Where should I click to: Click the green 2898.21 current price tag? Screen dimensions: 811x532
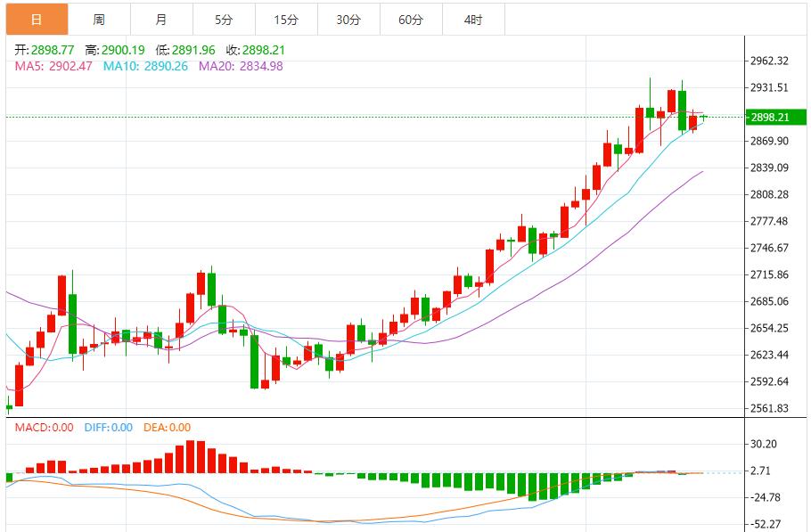click(x=770, y=118)
